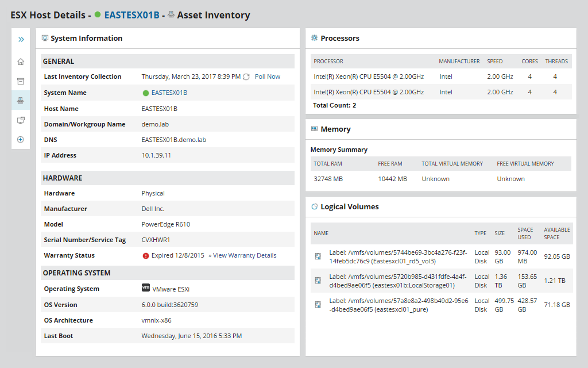Click the Memory panel header icon
588x368 pixels.
click(x=314, y=129)
